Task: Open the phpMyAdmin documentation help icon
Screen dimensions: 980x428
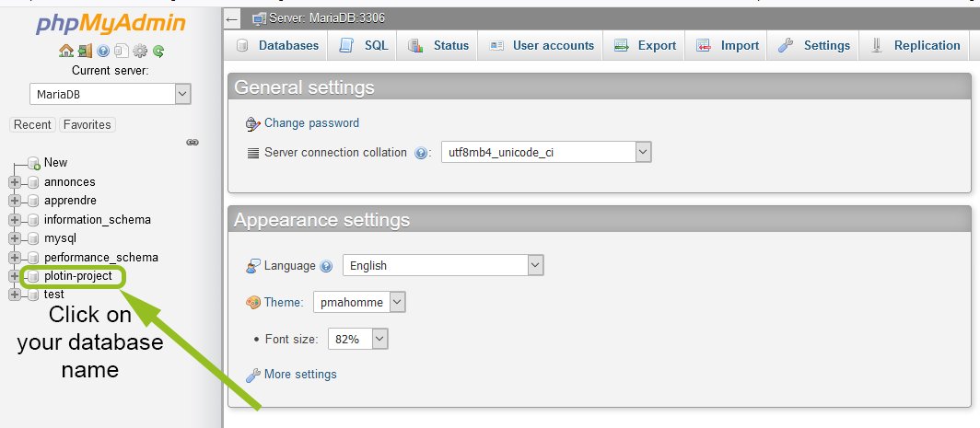Action: pos(103,52)
